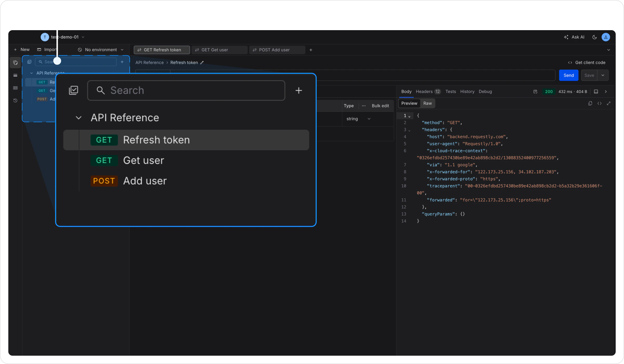Open the string type dropdown
The width and height of the screenshot is (624, 364).
coord(358,119)
